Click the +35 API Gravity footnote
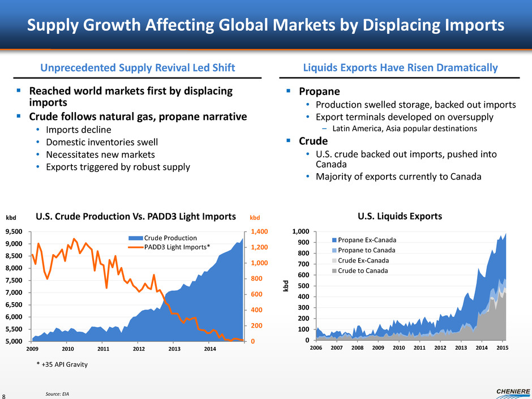The image size is (532, 399). [62, 365]
